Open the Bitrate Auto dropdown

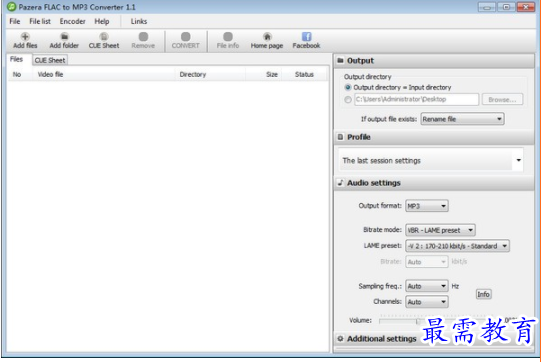pyautogui.click(x=427, y=262)
